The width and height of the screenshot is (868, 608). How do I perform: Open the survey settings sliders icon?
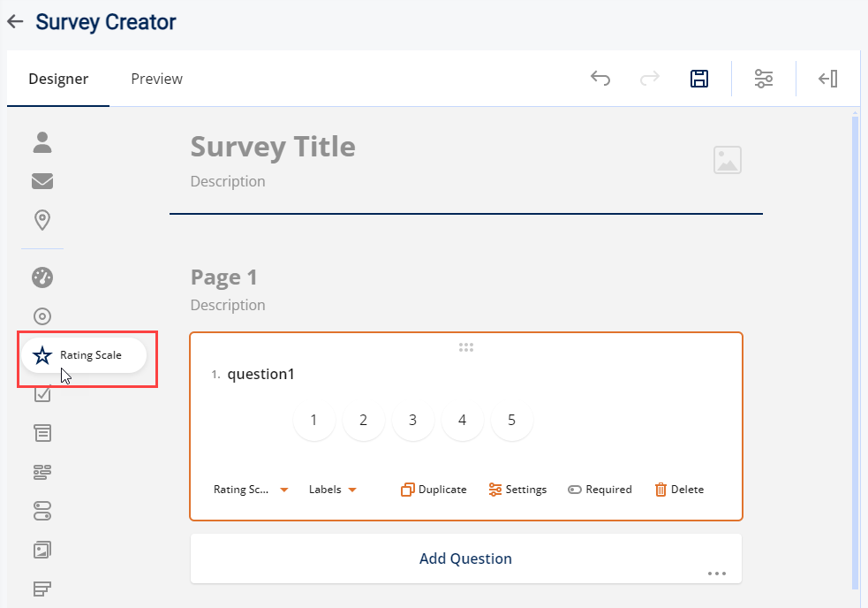764,79
